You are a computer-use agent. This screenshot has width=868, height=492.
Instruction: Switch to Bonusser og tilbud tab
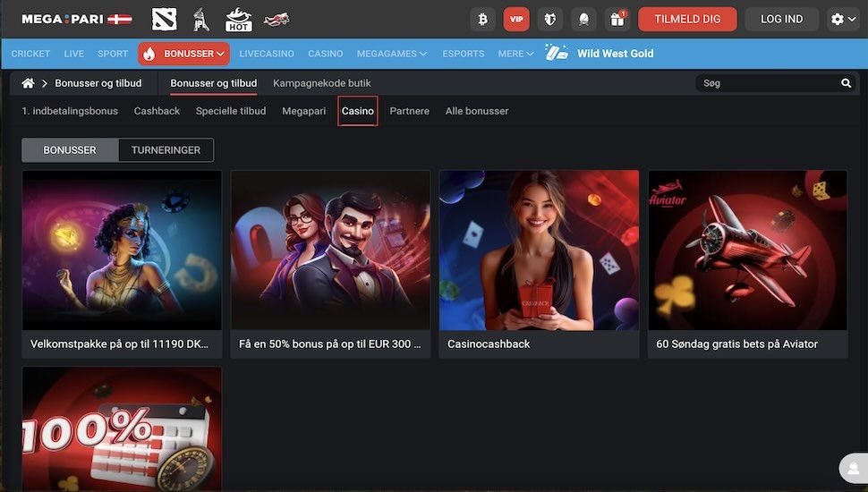[214, 83]
